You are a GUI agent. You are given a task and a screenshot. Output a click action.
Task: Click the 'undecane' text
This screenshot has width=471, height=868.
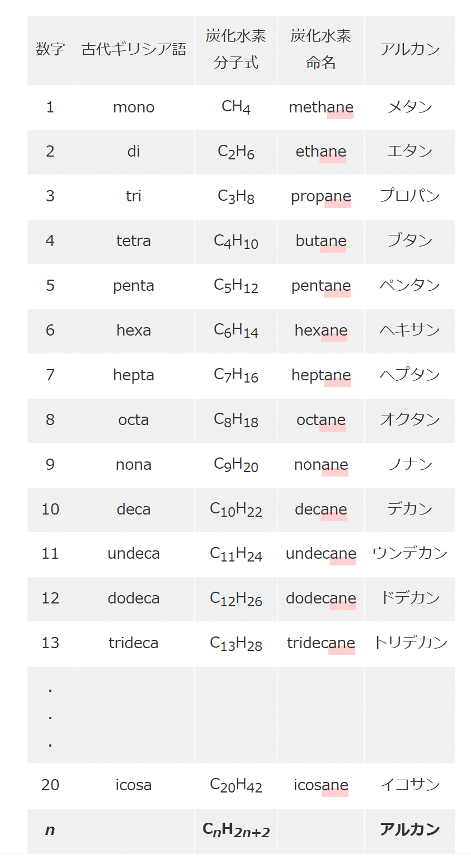click(x=321, y=554)
